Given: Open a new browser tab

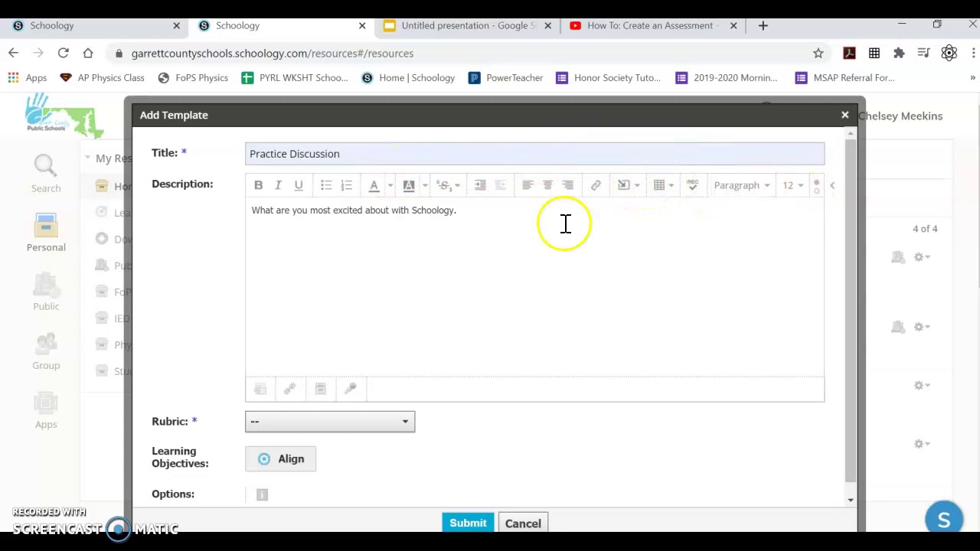Looking at the screenshot, I should 763,25.
